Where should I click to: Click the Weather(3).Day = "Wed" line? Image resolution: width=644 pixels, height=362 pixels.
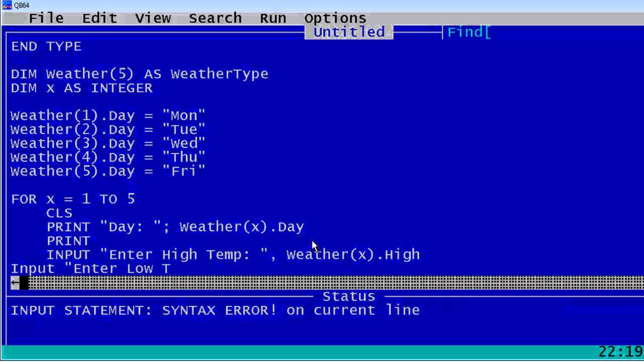(108, 144)
